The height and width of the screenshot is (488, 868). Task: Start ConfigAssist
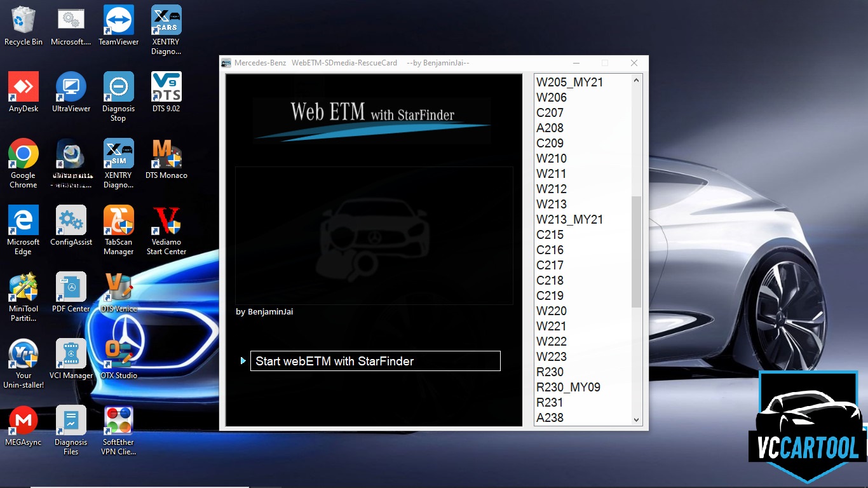(71, 224)
